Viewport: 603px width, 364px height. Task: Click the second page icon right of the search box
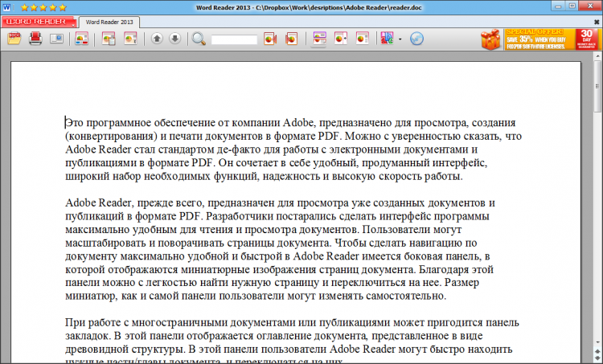tap(292, 39)
